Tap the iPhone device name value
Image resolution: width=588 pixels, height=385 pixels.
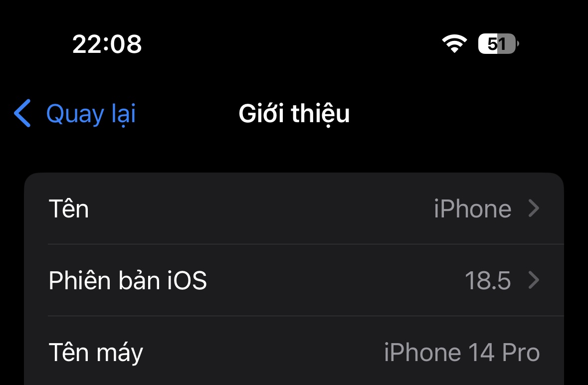pos(472,208)
